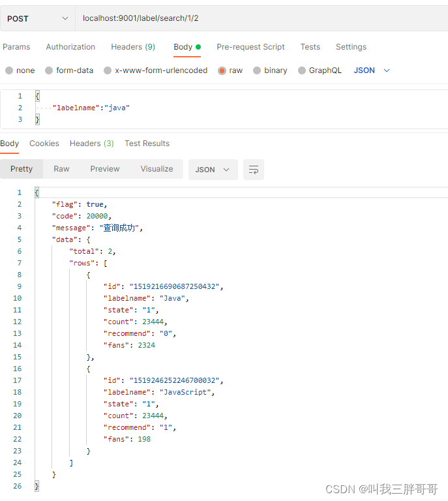Screen dimensions: 448x501
Task: Click the "data": { line
Action: (71, 239)
